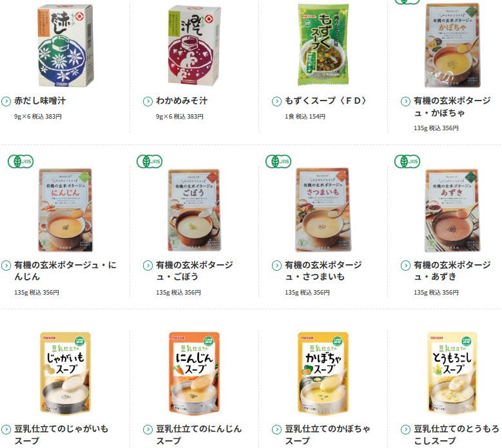This screenshot has height=448, width=502.
Task: Click the JAS organic mark above さつまいも potage
Action: (x=278, y=161)
